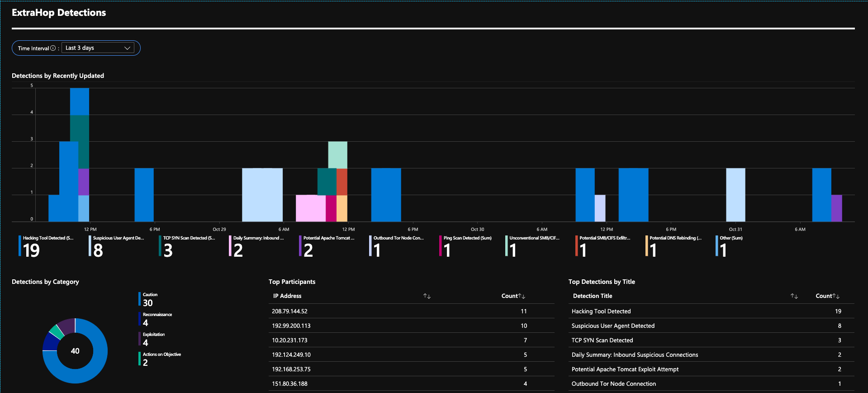Click IP address 192.124.249.10 row
The width and height of the screenshot is (868, 393).
[x=411, y=355]
